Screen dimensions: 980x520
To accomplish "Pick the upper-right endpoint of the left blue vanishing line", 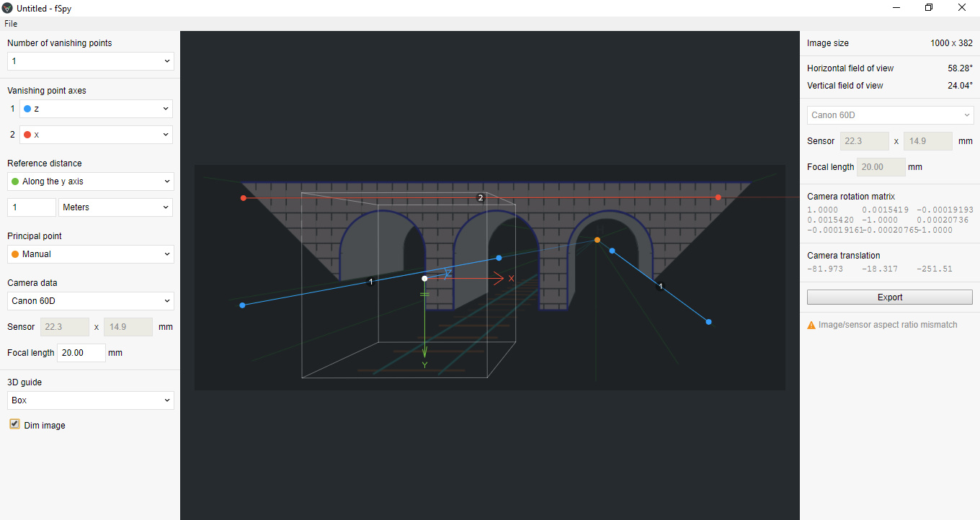I will coord(499,258).
